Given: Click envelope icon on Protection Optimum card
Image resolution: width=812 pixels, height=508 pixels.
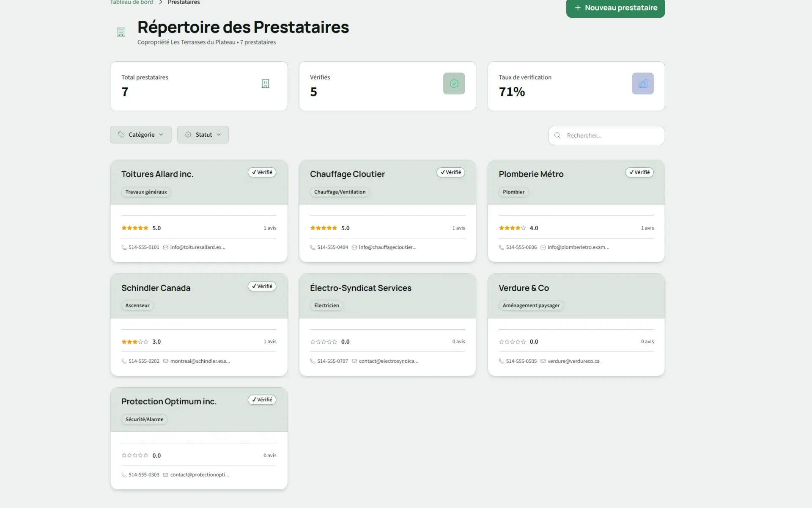Looking at the screenshot, I should click(x=166, y=475).
